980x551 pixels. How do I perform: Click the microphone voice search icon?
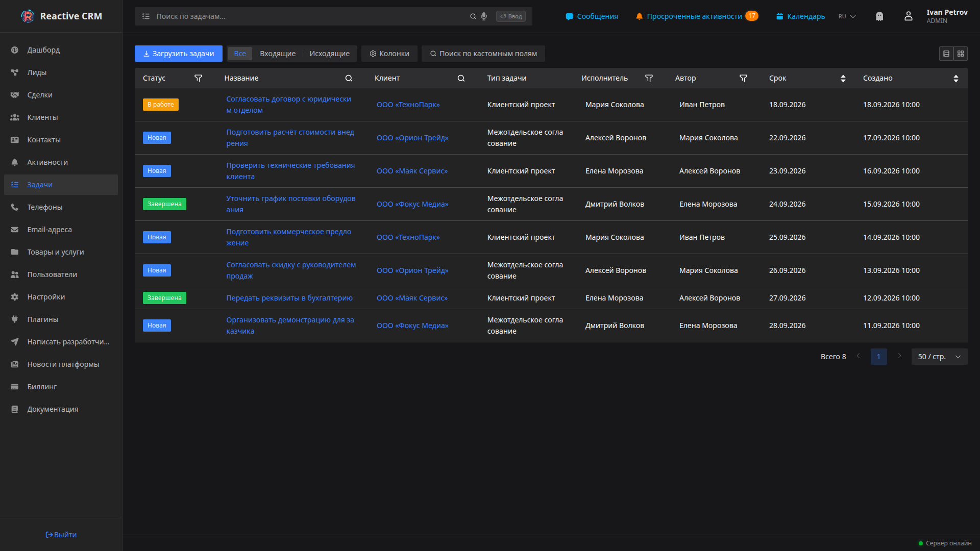(484, 16)
